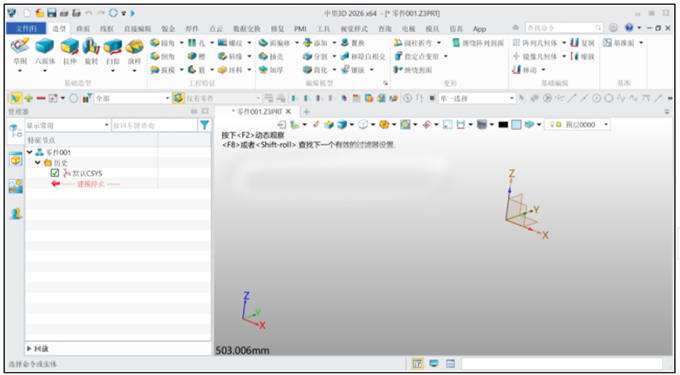This screenshot has height=375, width=680.
Task: Click the 移除自相交 remove self-intersection tool
Action: point(363,56)
